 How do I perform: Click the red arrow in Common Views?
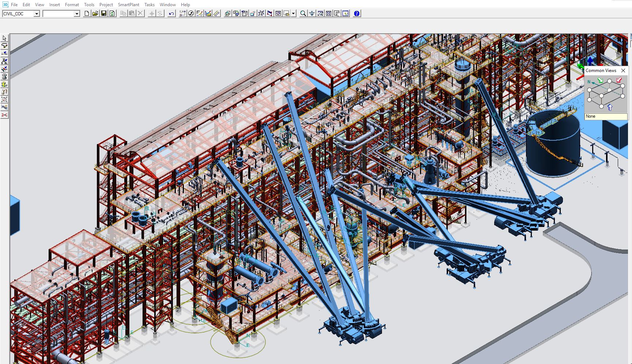pos(619,80)
